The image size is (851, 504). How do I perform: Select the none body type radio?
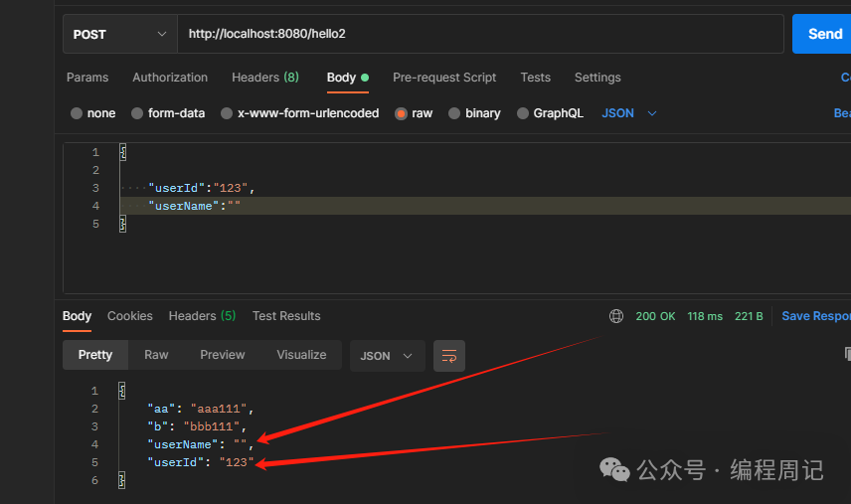(77, 113)
